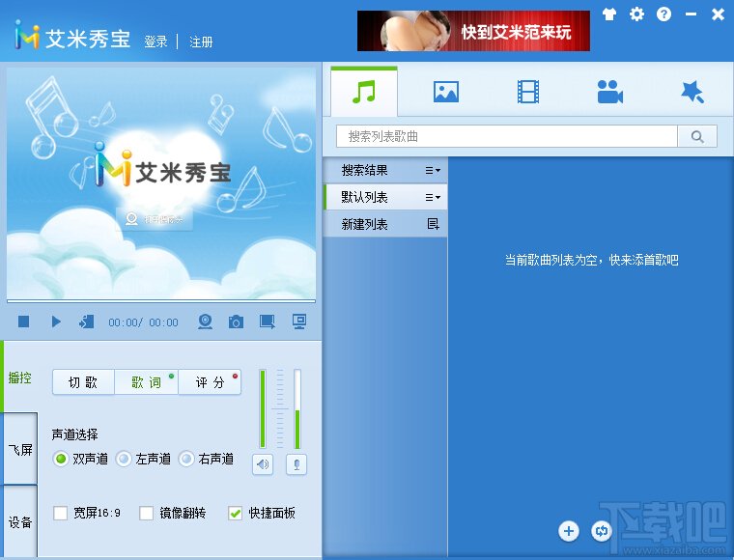
Task: Select 左声道 radio button
Action: pos(124,459)
